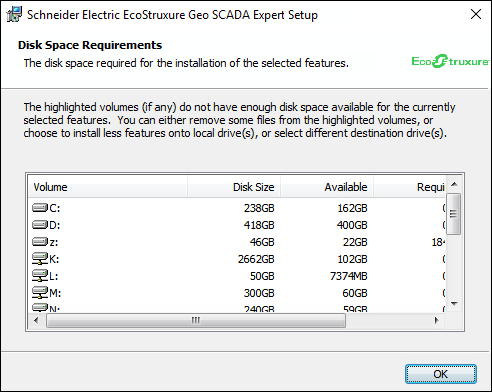The image size is (492, 392).
Task: Click the z: volume label
Action: 54,242
